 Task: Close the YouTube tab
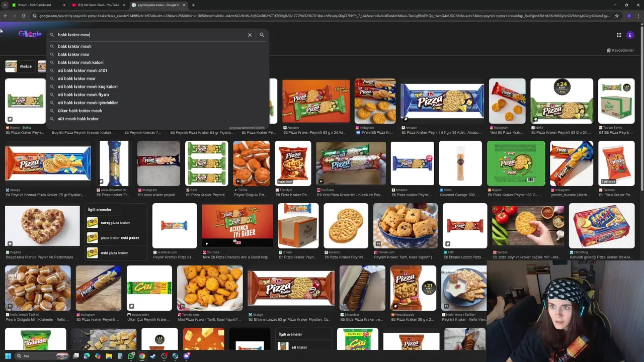tap(124, 5)
